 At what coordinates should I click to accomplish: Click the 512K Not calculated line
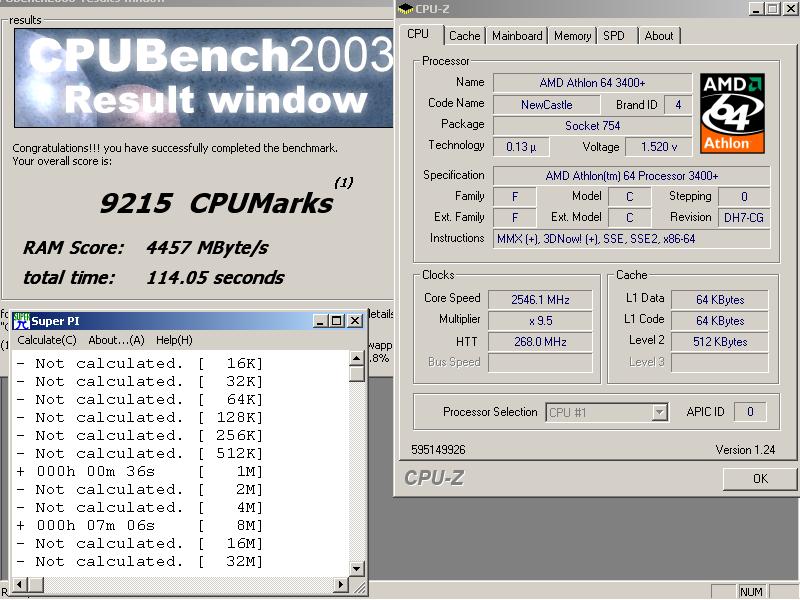click(139, 453)
